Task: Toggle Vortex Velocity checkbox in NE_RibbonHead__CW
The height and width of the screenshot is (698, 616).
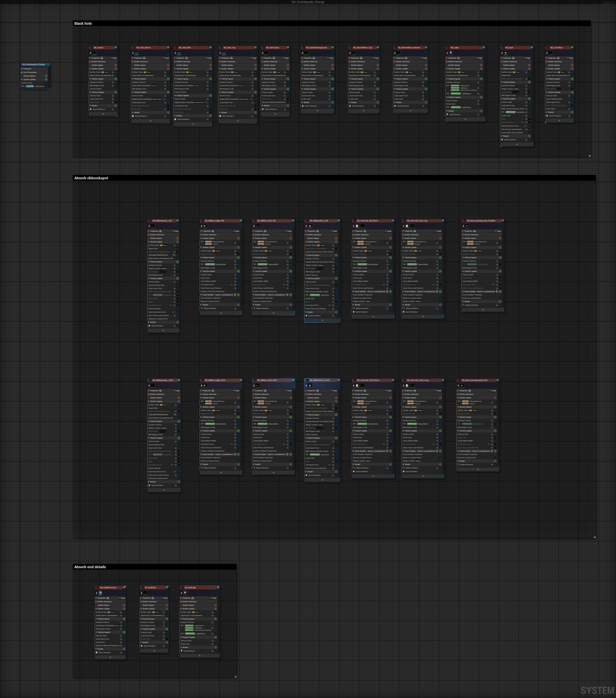Action: click(x=177, y=309)
